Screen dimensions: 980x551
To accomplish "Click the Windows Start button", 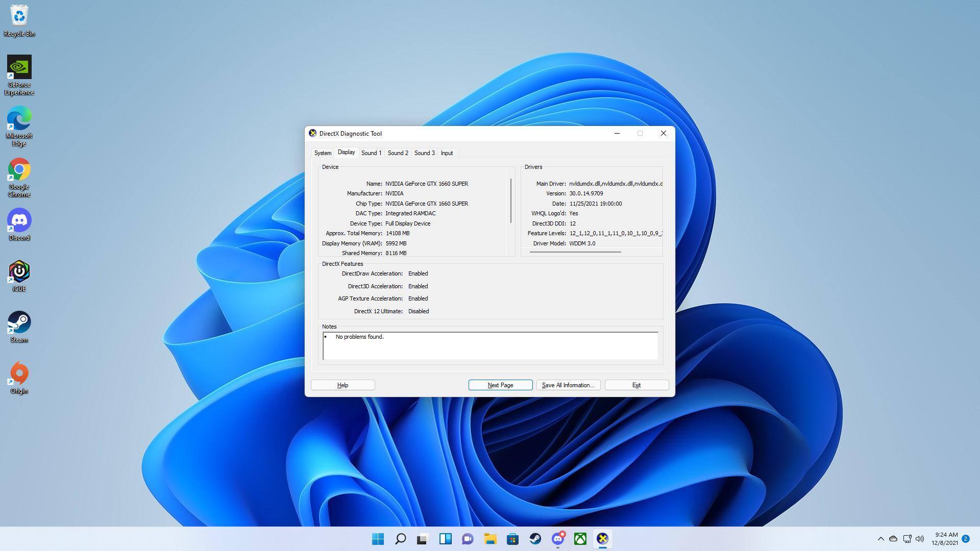I will tap(378, 539).
